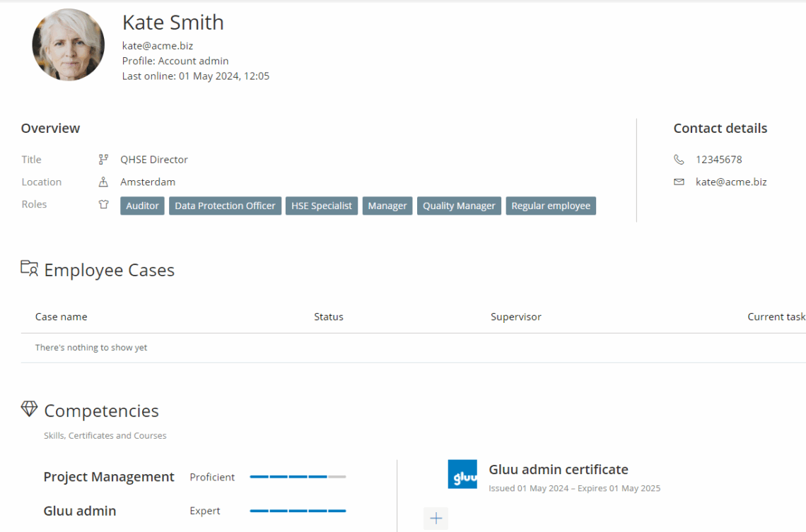The width and height of the screenshot is (806, 532).
Task: Click the roles shirt icon
Action: [x=103, y=205]
